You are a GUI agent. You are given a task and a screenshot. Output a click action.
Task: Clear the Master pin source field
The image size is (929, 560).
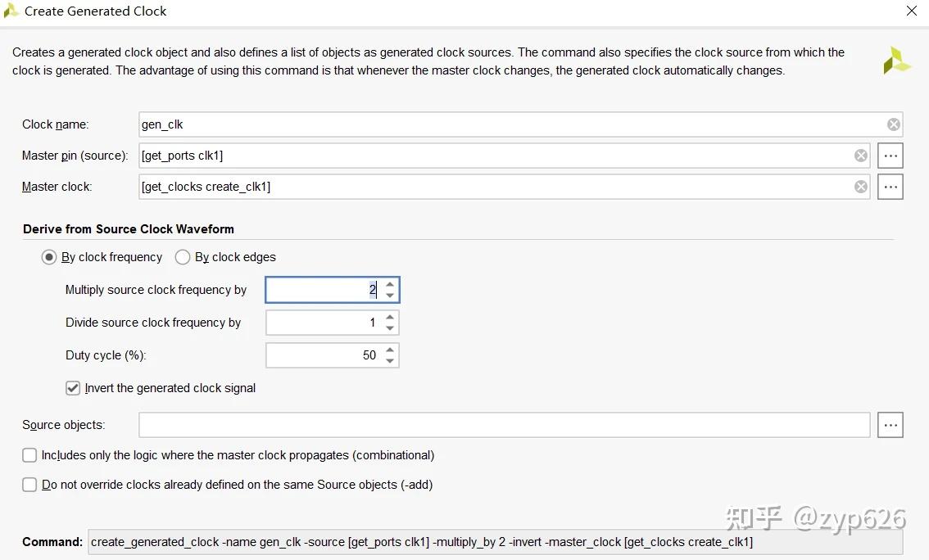pyautogui.click(x=860, y=156)
